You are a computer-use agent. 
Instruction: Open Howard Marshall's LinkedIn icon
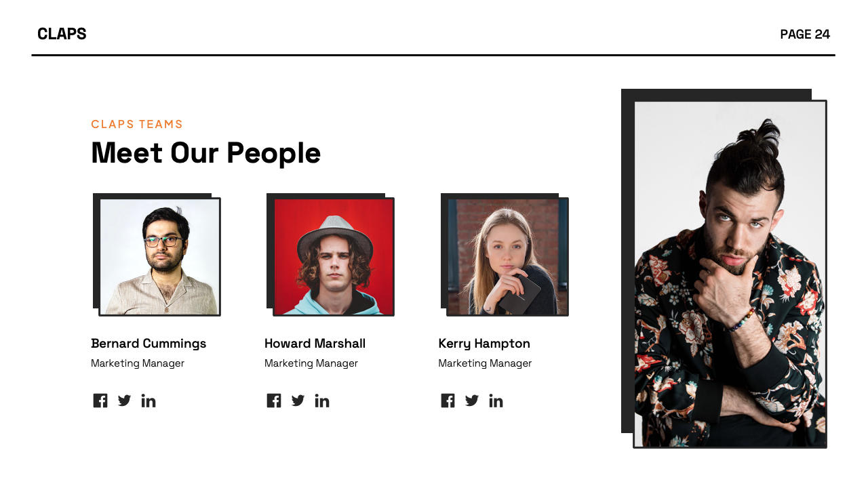[322, 401]
